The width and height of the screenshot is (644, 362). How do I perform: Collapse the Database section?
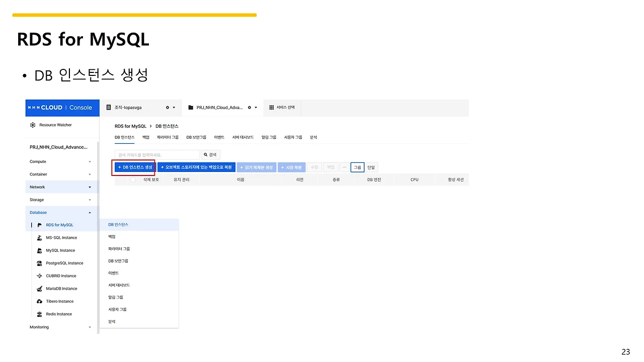pos(90,213)
